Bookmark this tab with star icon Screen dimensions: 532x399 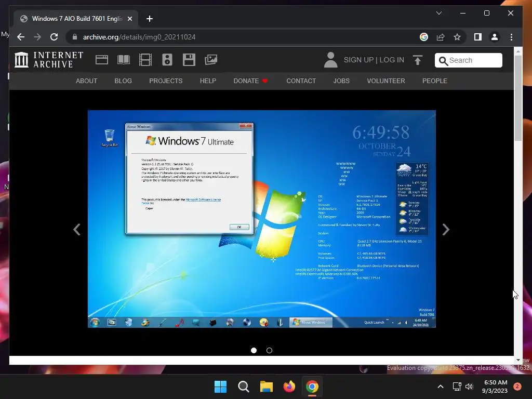click(x=457, y=37)
